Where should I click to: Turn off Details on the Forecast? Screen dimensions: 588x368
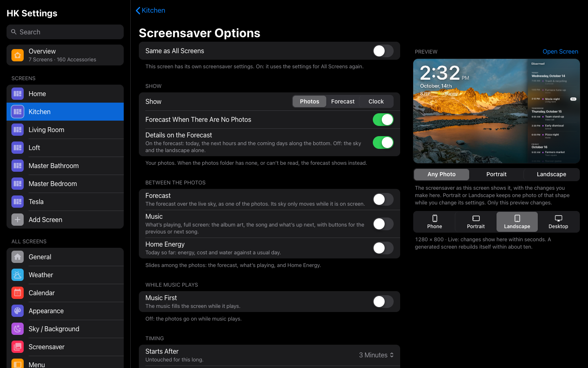383,142
